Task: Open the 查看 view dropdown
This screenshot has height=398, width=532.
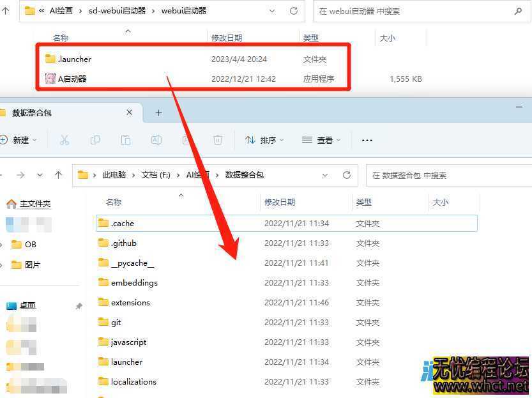Action: click(321, 140)
